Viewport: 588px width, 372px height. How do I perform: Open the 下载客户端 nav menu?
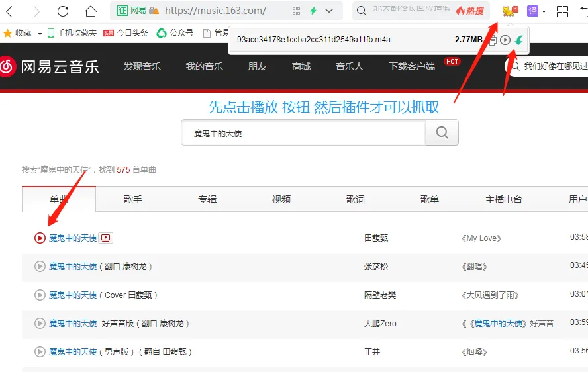coord(412,66)
